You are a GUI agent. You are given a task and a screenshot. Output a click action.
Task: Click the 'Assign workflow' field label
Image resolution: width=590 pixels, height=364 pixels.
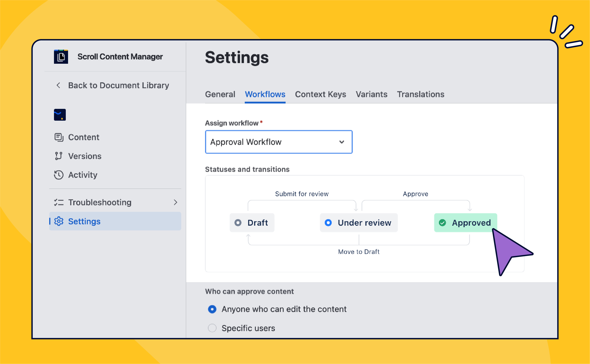click(232, 123)
